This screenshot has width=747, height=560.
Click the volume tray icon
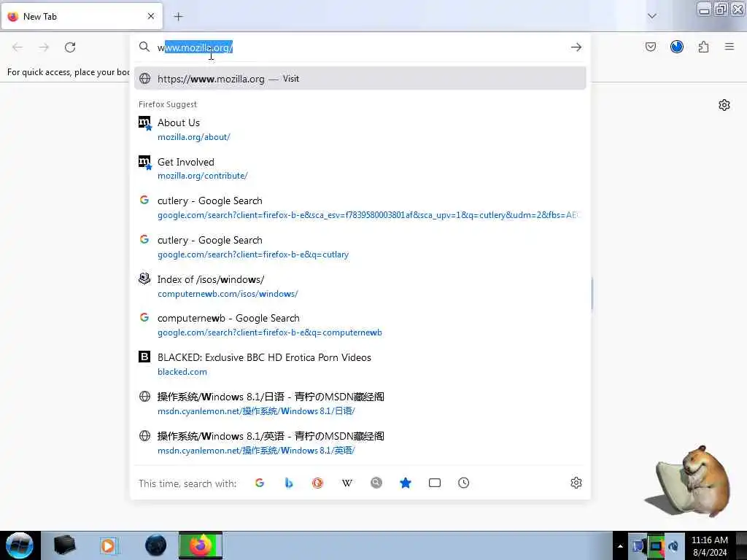point(673,546)
